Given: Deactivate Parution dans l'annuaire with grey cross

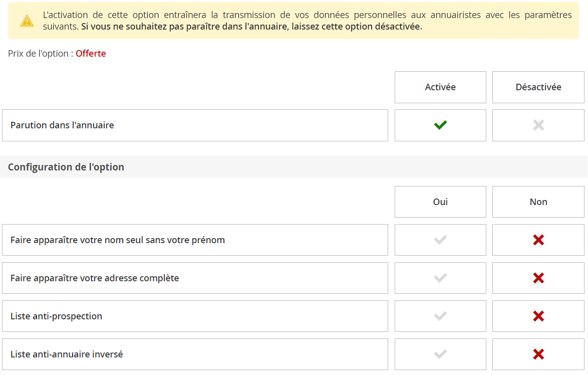Looking at the screenshot, I should [538, 125].
